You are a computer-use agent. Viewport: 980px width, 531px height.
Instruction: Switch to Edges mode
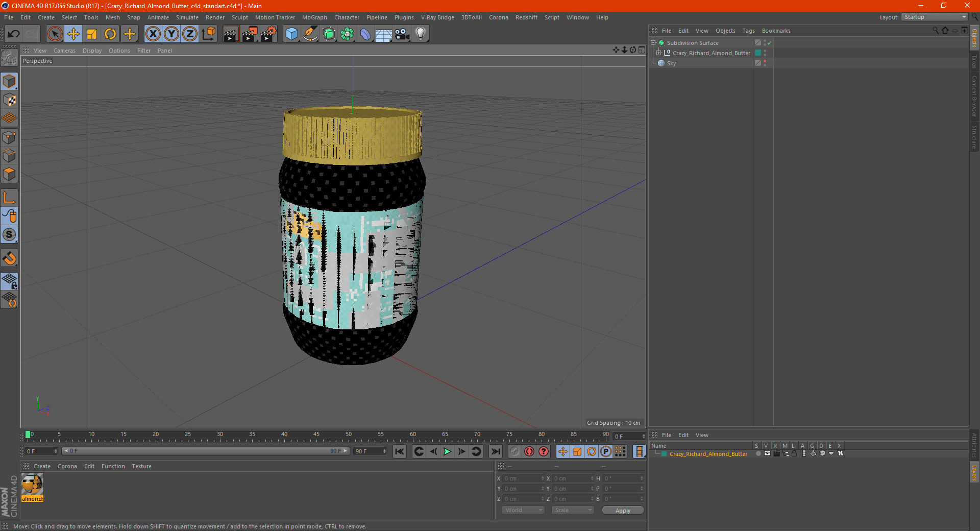[9, 156]
